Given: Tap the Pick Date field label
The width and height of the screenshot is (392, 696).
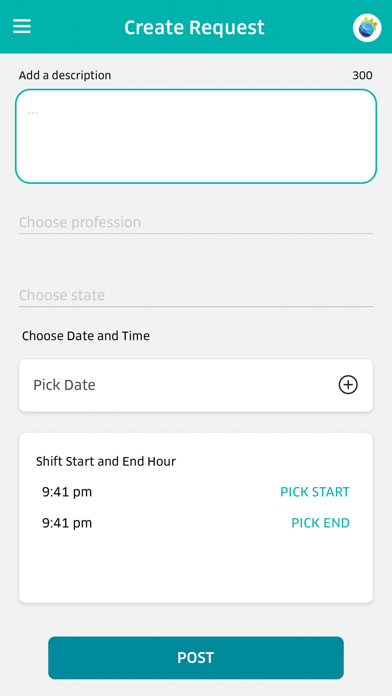Looking at the screenshot, I should [64, 385].
